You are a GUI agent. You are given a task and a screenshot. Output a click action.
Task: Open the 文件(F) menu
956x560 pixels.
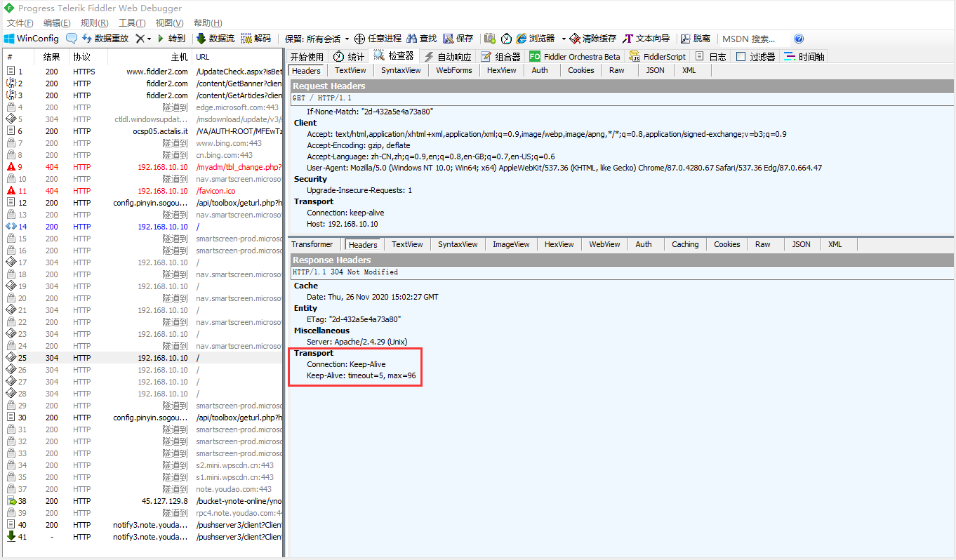[x=20, y=23]
